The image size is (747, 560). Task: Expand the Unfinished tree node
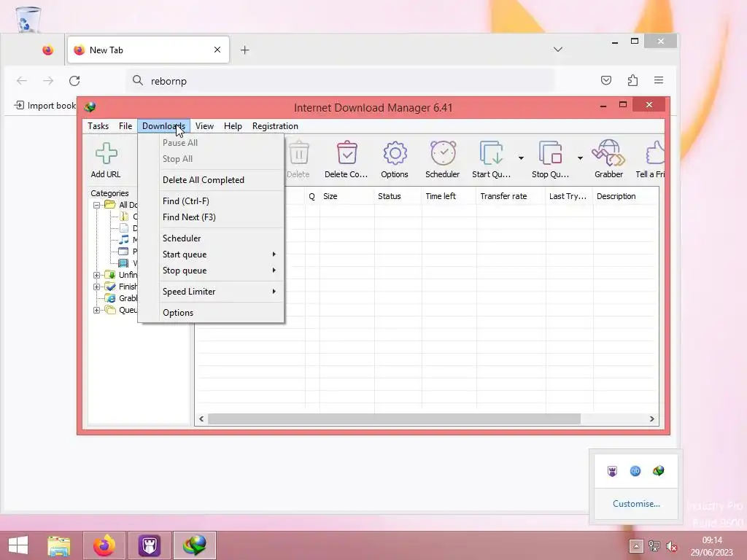click(x=97, y=275)
